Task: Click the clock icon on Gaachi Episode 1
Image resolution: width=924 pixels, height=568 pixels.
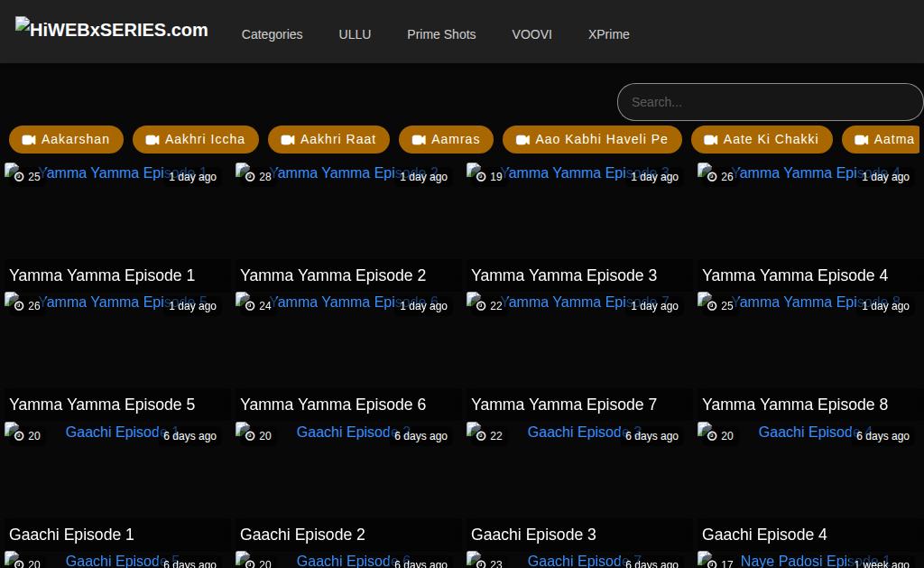Action: click(x=19, y=436)
